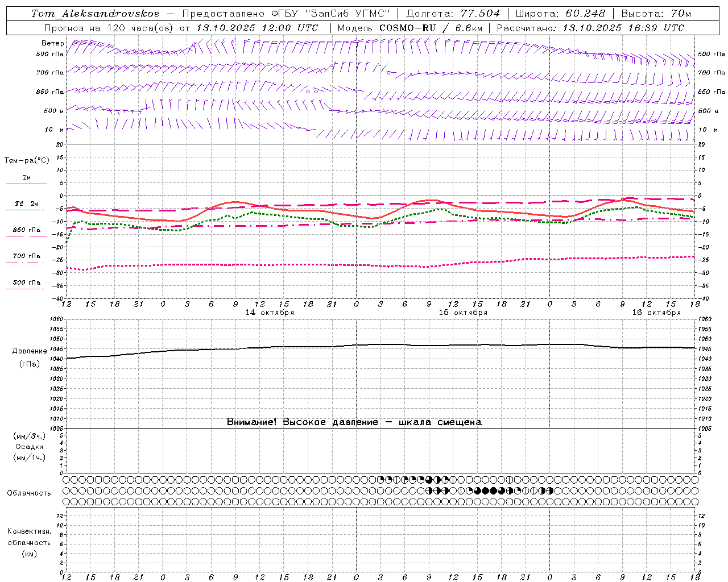Click the (мм/1ч.) precipitation unit label
Screen dimensions: 728x582
click(30, 458)
